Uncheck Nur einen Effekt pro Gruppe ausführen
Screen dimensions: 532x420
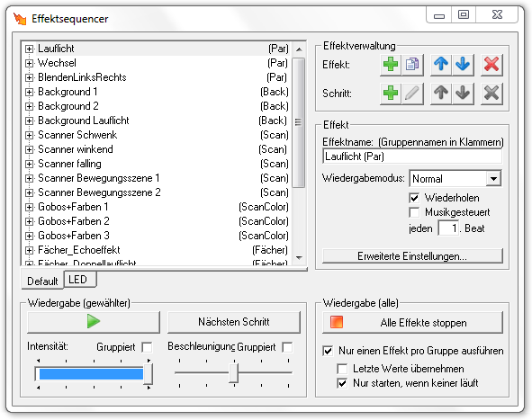click(x=328, y=351)
